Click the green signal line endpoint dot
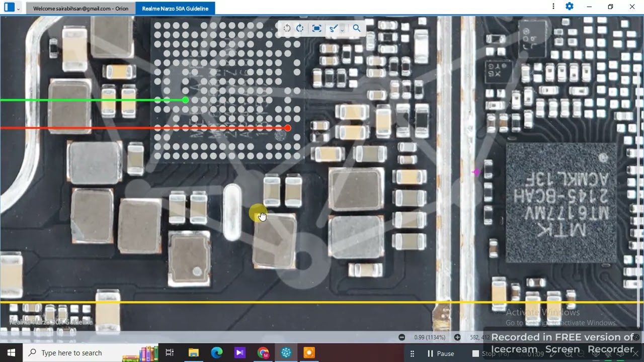Screen dimensions: 644x362 [186, 100]
